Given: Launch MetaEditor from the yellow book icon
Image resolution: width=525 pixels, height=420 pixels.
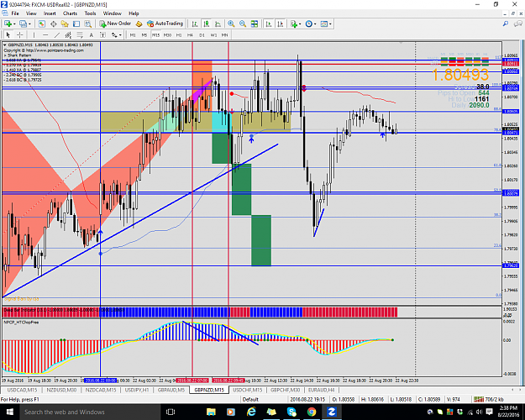Looking at the screenshot, I should coord(139,24).
